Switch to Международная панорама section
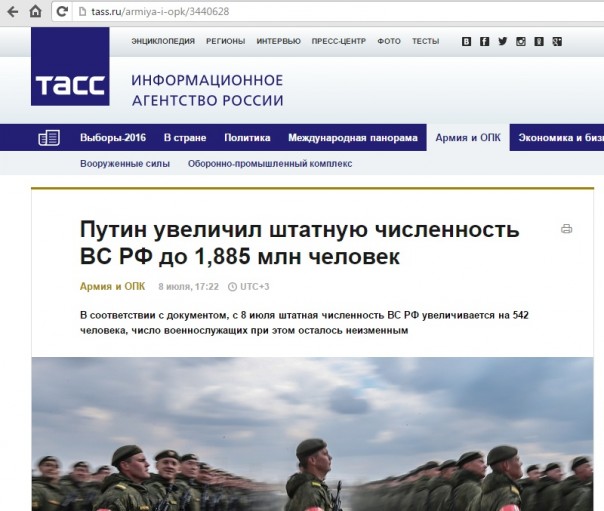 pyautogui.click(x=353, y=137)
